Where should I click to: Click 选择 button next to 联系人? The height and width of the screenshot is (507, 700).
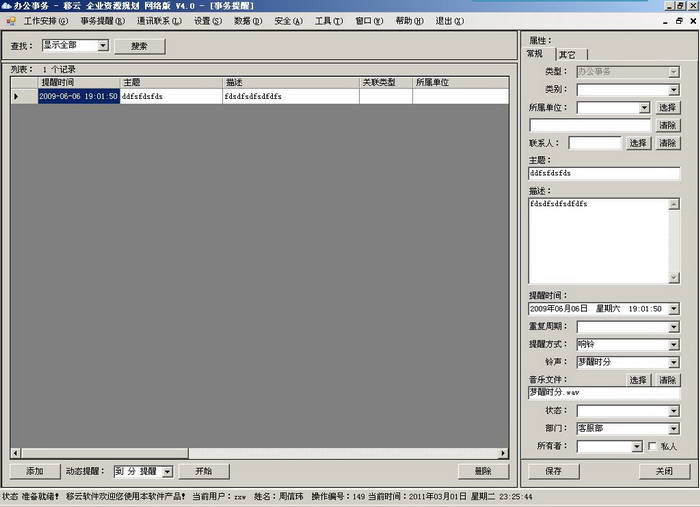638,143
